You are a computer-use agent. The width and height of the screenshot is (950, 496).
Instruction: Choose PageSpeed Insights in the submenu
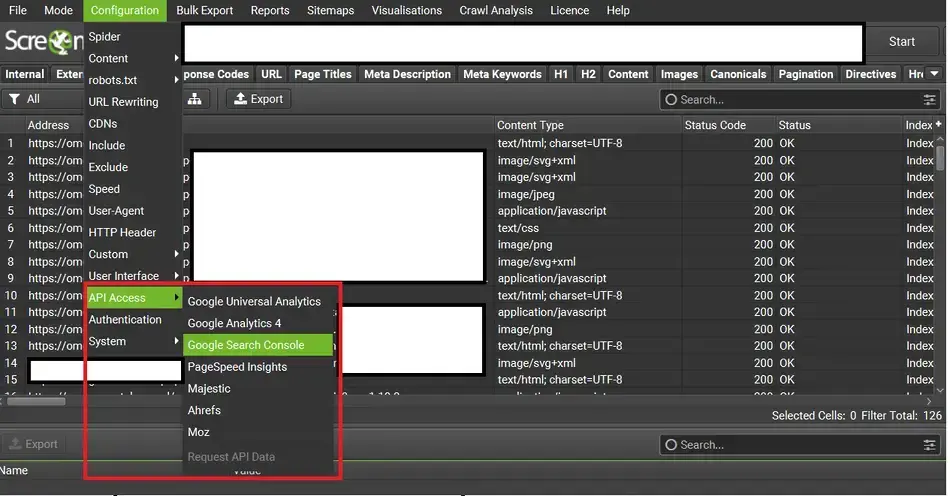tap(237, 367)
